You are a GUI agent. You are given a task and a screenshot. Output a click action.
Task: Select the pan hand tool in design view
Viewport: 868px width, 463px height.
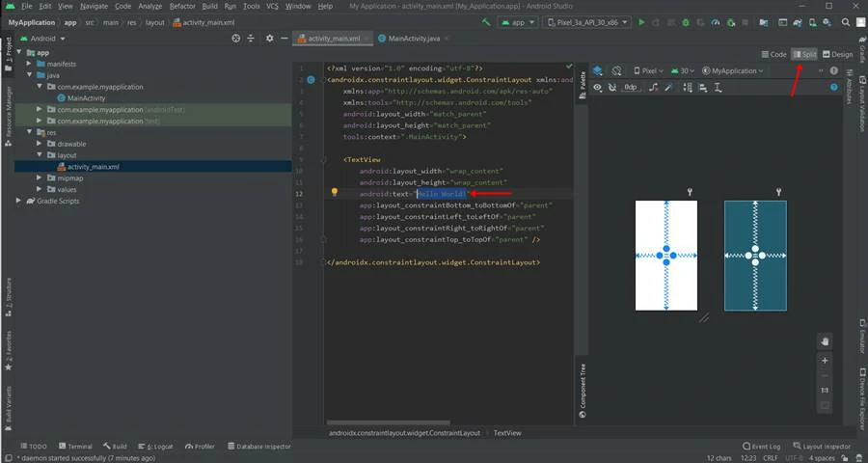point(824,341)
